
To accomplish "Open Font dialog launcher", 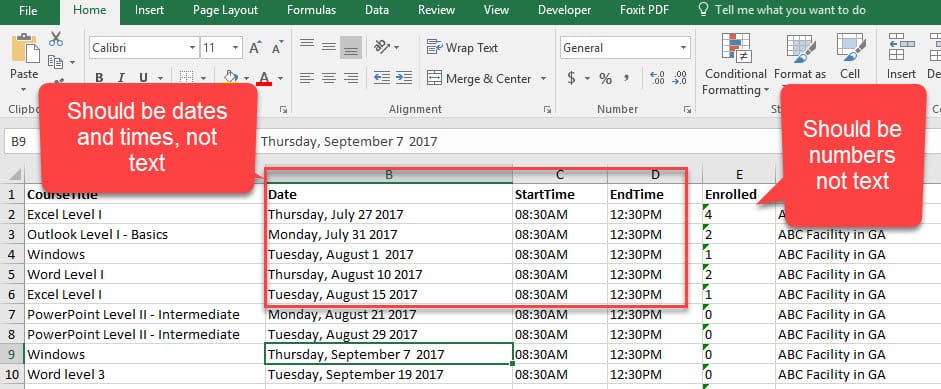I will coord(284,109).
